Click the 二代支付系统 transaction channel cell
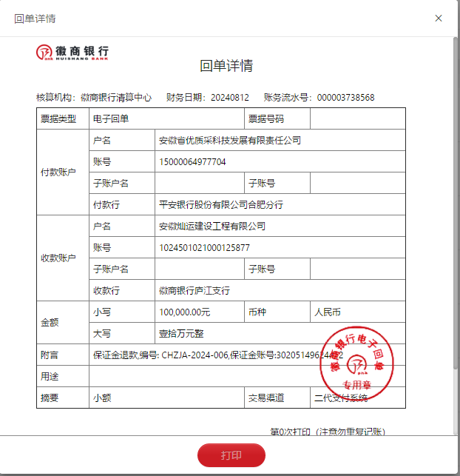 pos(341,398)
